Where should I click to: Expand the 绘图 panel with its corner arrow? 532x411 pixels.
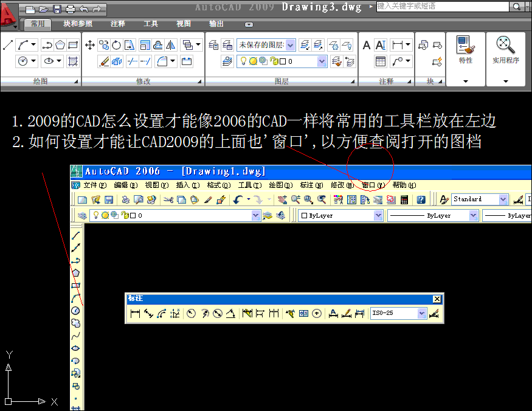tap(77, 81)
